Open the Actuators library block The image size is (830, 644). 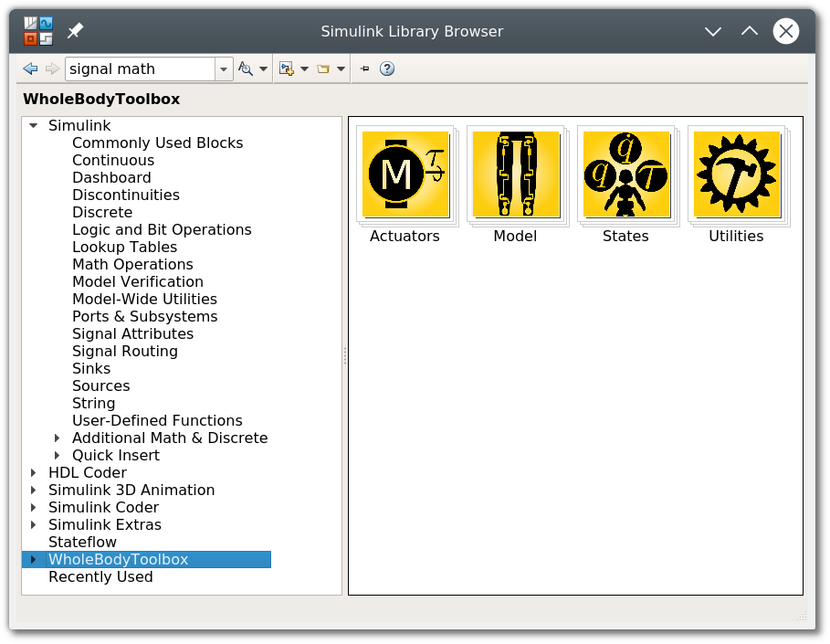tap(404, 175)
